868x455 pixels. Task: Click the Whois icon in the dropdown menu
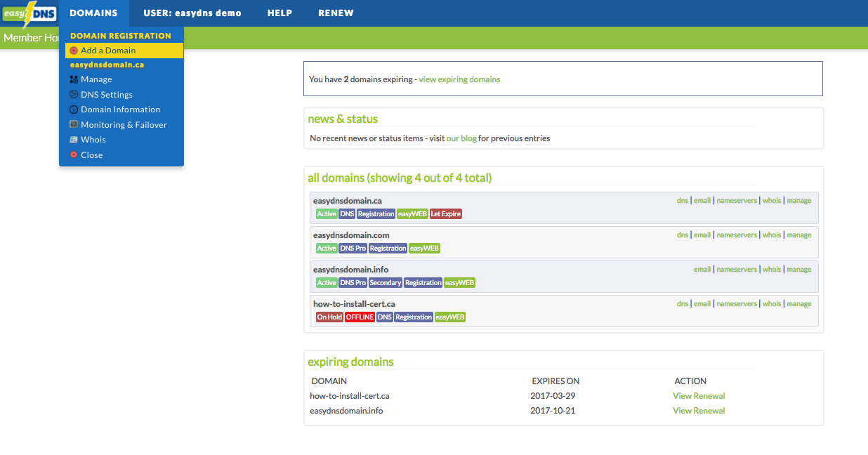coord(73,139)
